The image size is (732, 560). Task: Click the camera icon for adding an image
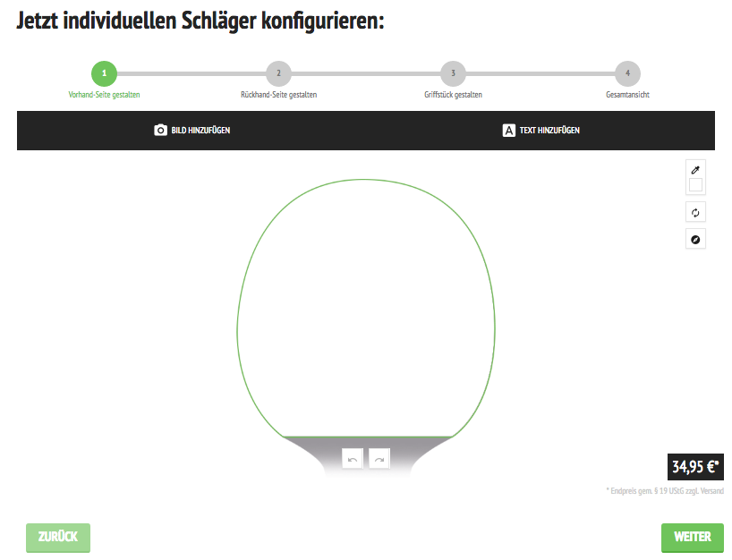tap(161, 131)
